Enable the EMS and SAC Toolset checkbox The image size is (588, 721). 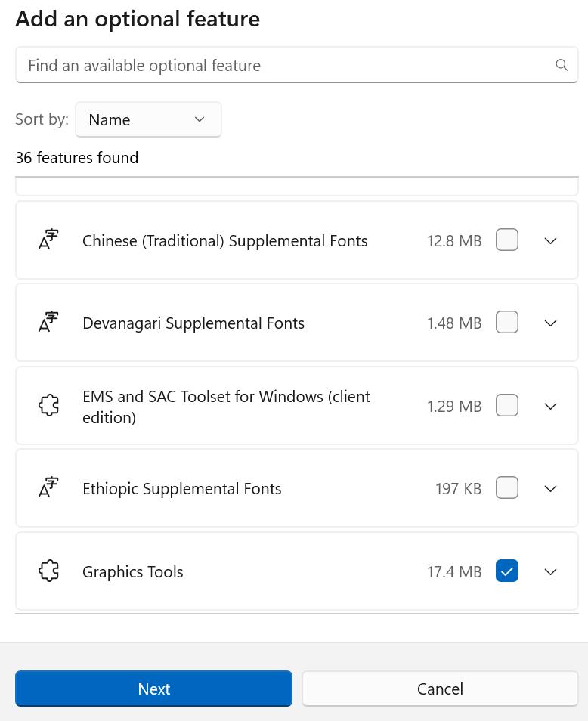point(507,406)
